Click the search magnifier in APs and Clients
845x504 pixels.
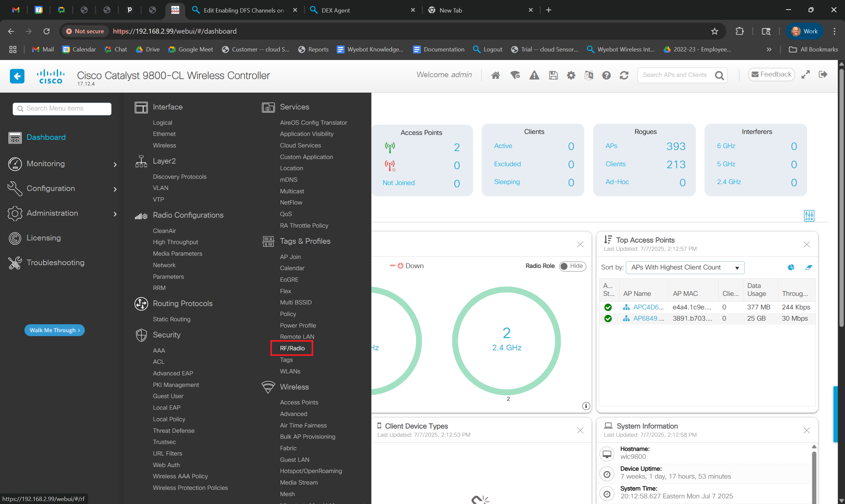coord(719,76)
